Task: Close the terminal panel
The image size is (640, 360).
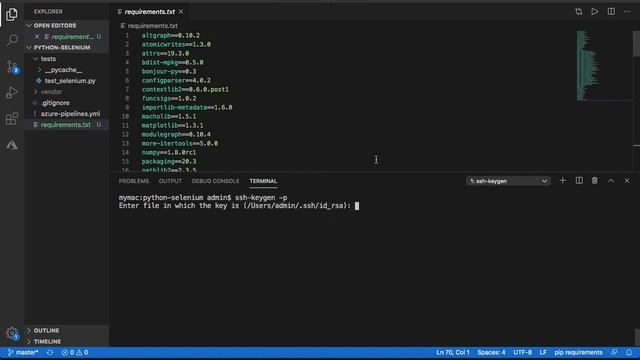Action: pos(627,180)
